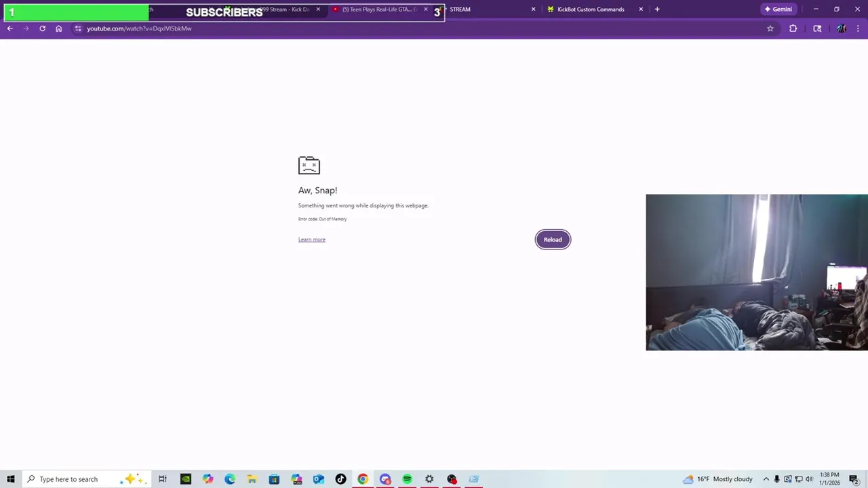The height and width of the screenshot is (488, 868).
Task: Expand hidden system tray icons
Action: click(x=766, y=479)
